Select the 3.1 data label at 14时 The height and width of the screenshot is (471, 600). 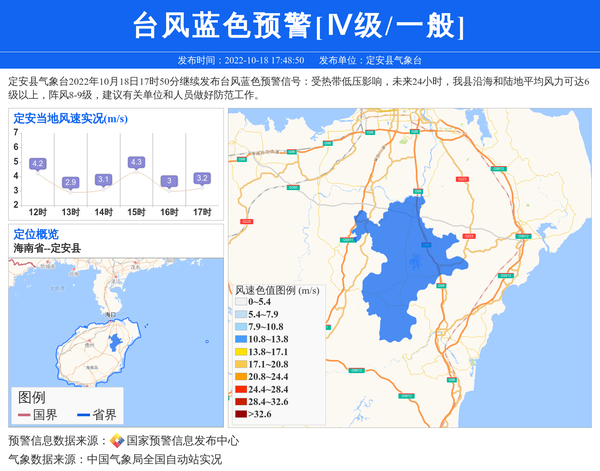point(103,179)
